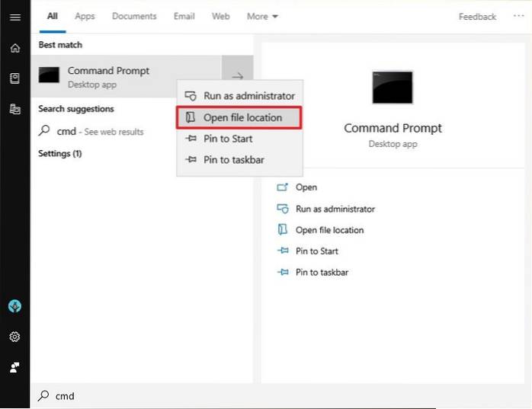The height and width of the screenshot is (409, 532).
Task: Select Open file location in context menu
Action: pyautogui.click(x=242, y=117)
